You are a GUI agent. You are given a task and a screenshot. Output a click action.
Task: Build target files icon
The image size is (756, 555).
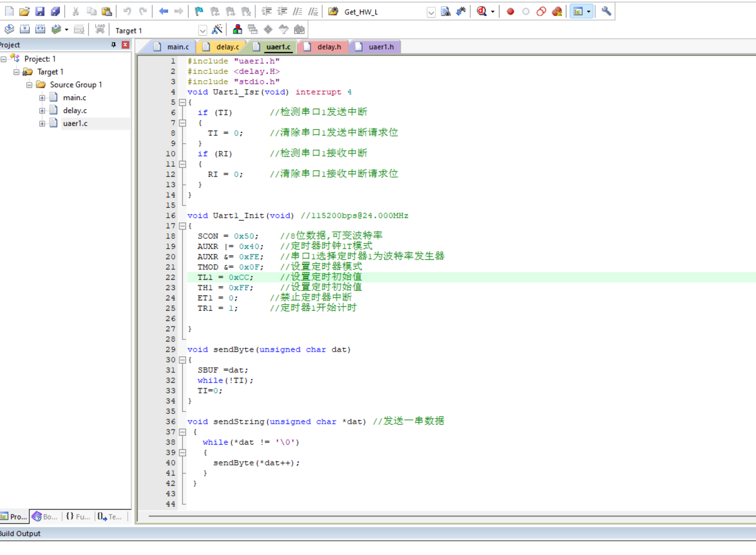click(24, 29)
